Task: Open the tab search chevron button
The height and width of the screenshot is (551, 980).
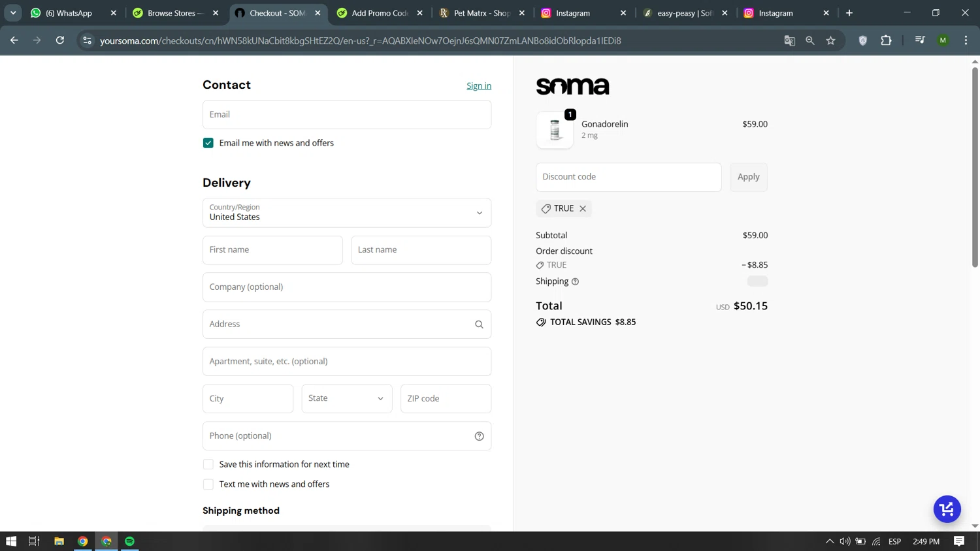Action: tap(13, 13)
